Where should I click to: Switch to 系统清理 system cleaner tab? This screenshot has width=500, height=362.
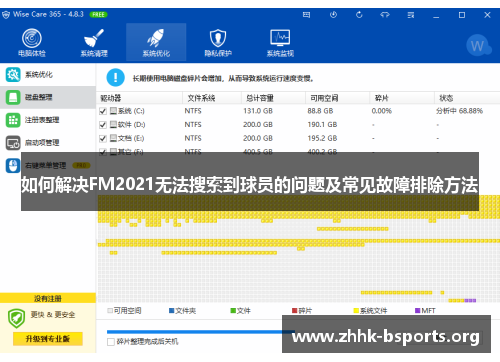[94, 43]
